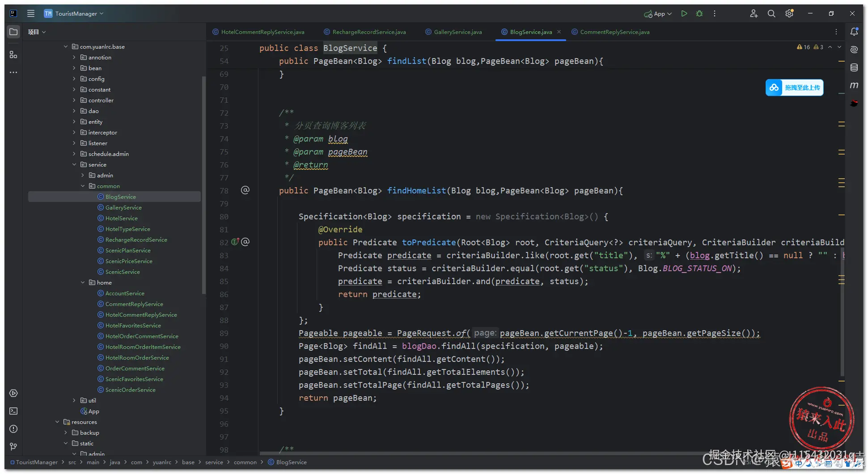Switch to HotelCommentReplyService.java tab

pos(258,32)
